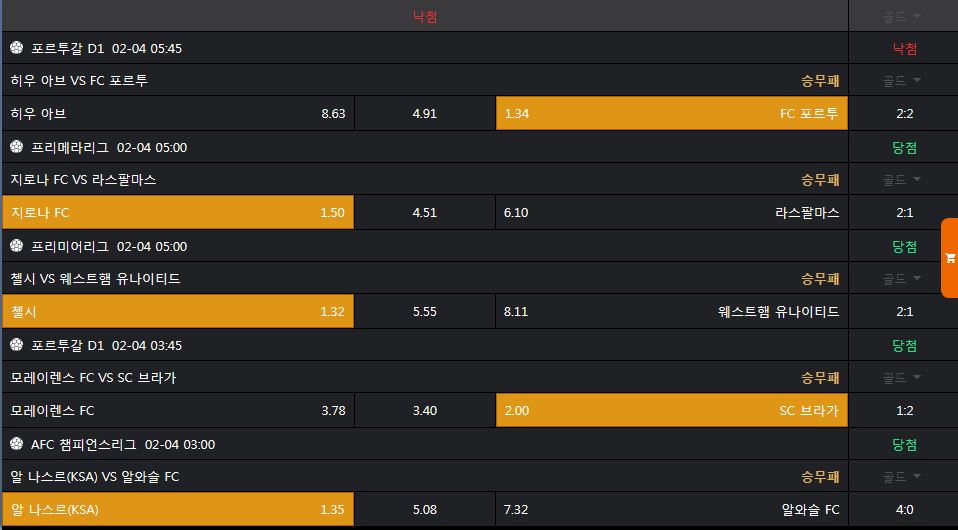Click the orange shopping cart side tab
958x530 pixels.
coord(949,258)
